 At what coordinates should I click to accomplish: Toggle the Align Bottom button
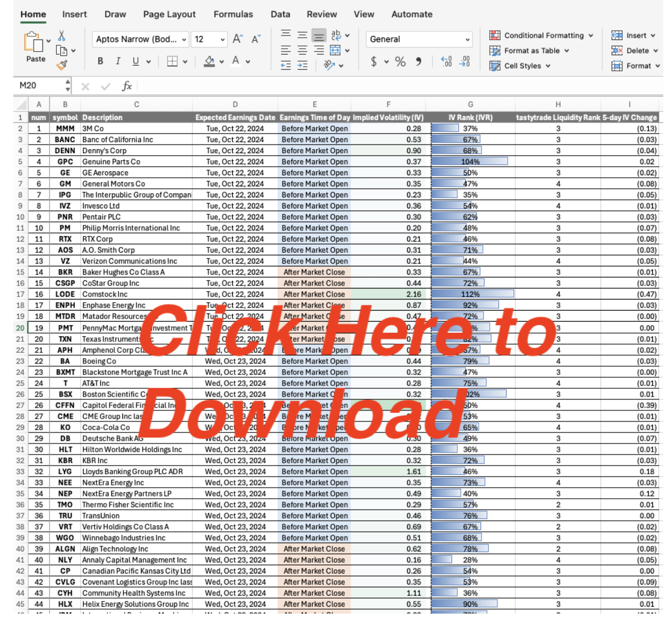[x=319, y=35]
